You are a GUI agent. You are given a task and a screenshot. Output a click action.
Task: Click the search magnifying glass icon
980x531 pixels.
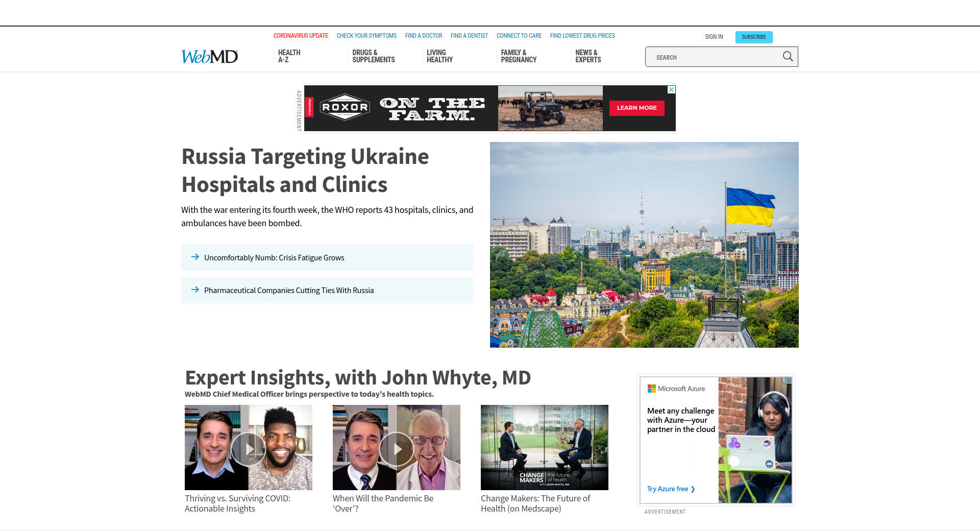(788, 57)
